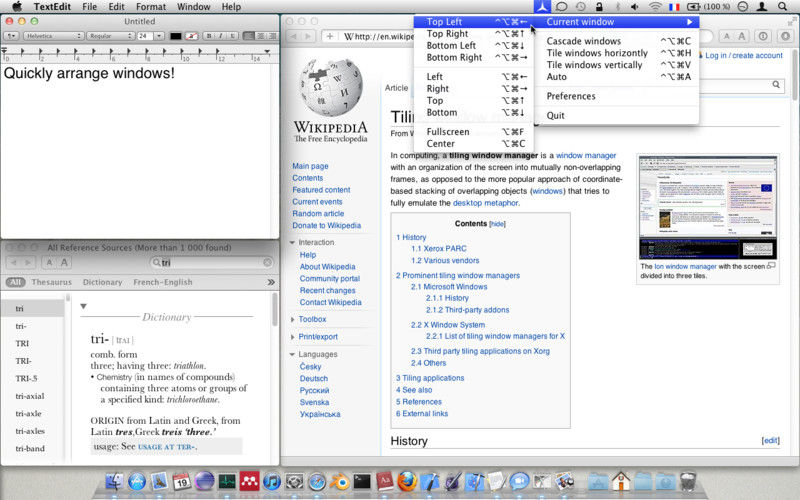800x500 pixels.
Task: Open Xcode hammer icon in Dock
Action: click(429, 481)
